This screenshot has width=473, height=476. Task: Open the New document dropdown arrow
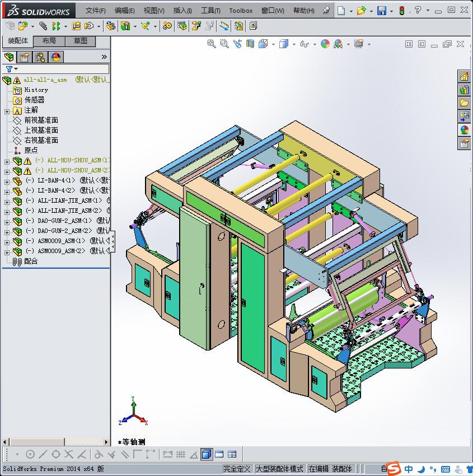(351, 11)
